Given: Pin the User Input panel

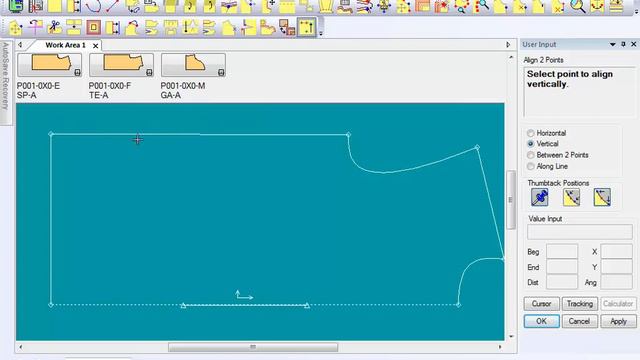Looking at the screenshot, I should point(623,44).
